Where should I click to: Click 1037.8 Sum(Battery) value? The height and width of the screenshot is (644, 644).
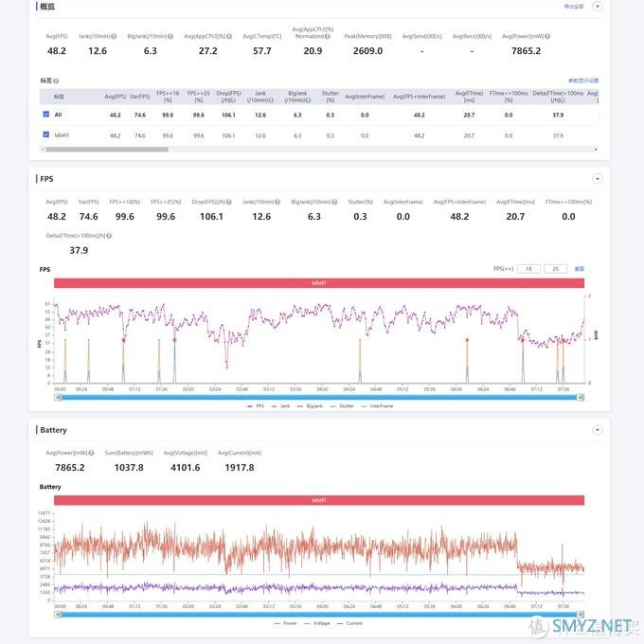129,468
